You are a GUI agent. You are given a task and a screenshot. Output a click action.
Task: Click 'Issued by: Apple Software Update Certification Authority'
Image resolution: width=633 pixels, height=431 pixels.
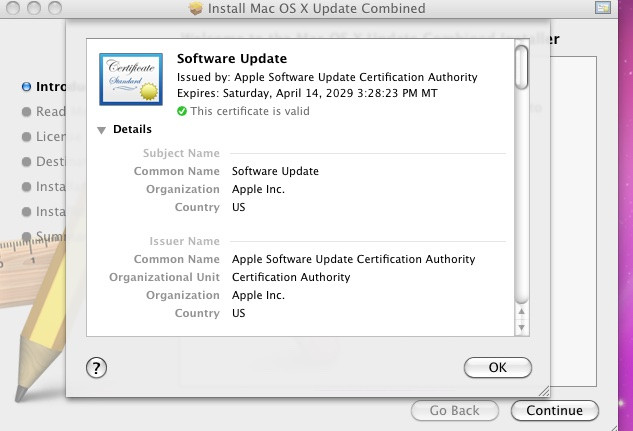coord(327,77)
